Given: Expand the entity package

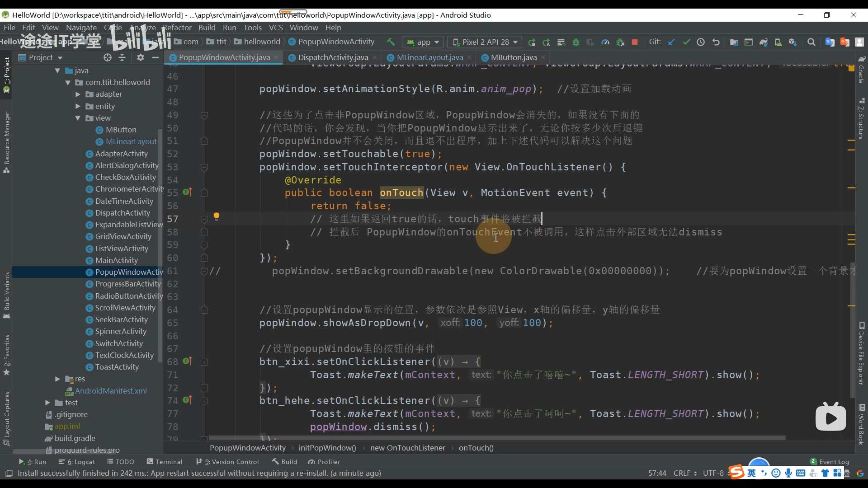Looking at the screenshot, I should pyautogui.click(x=78, y=106).
